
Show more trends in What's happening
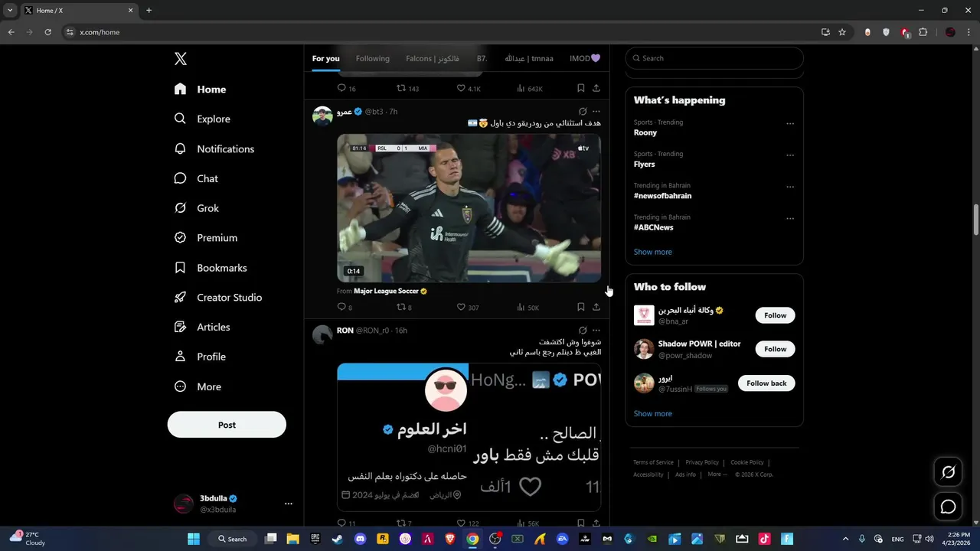[652, 252]
